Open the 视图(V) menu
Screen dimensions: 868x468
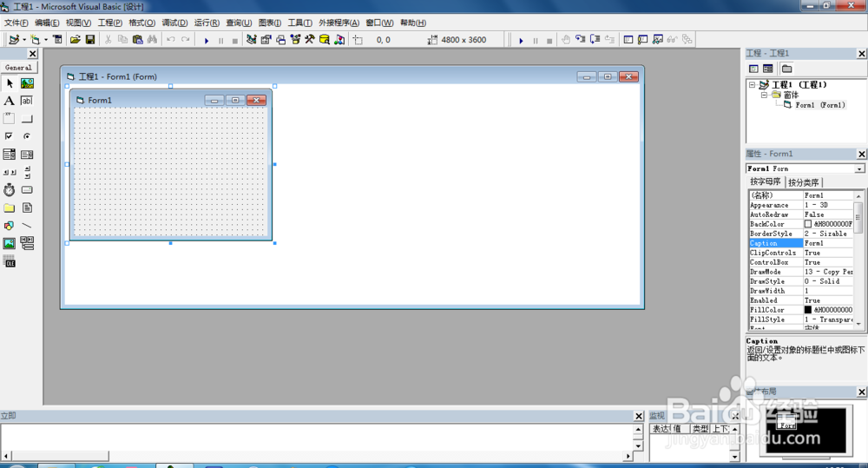[x=78, y=23]
